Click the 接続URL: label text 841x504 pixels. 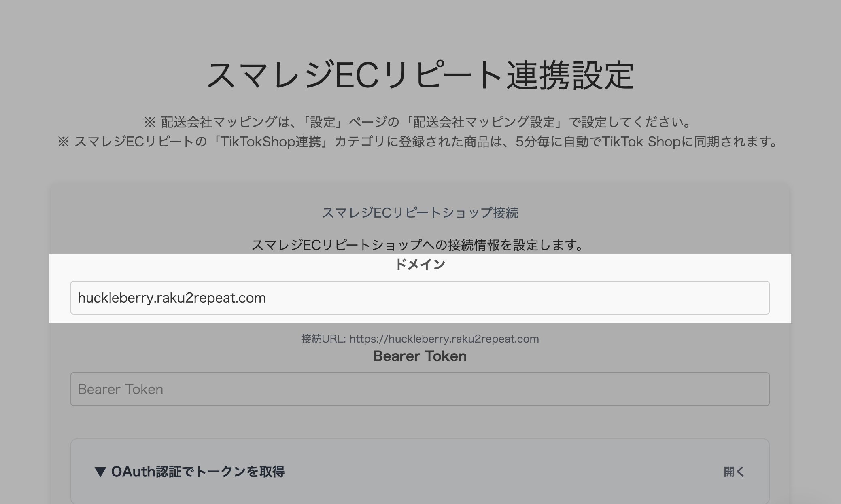pos(323,339)
